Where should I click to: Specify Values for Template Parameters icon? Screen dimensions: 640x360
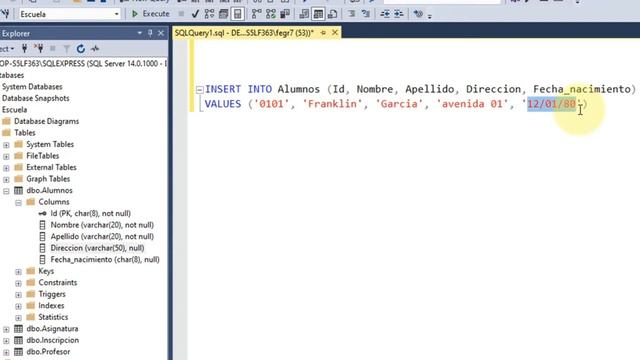point(418,14)
